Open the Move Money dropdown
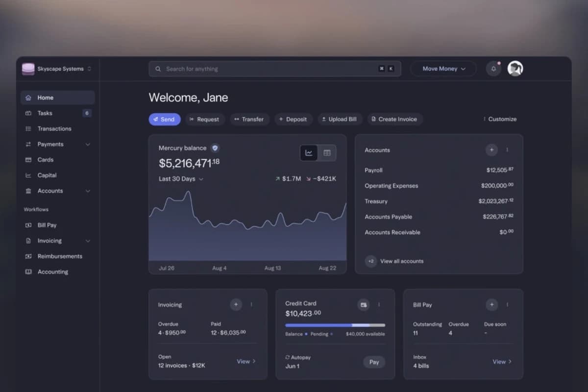588x392 pixels. (443, 69)
